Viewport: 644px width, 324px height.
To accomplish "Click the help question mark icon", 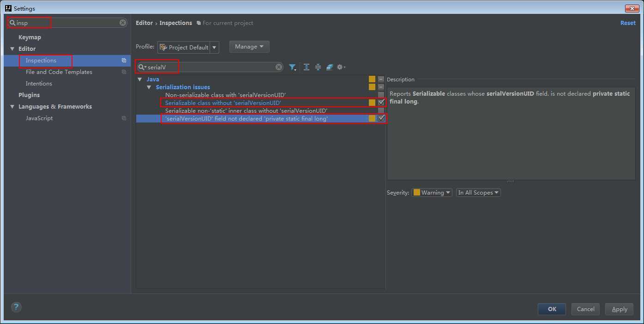I will tap(16, 307).
